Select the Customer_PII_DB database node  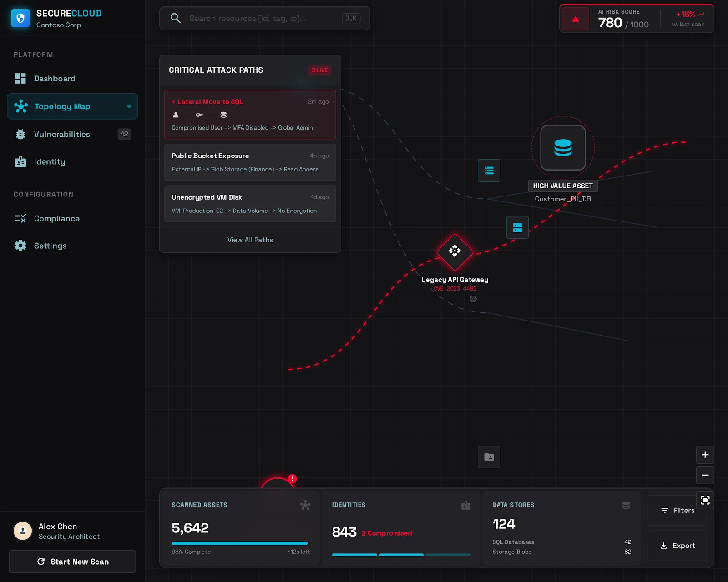pyautogui.click(x=563, y=148)
